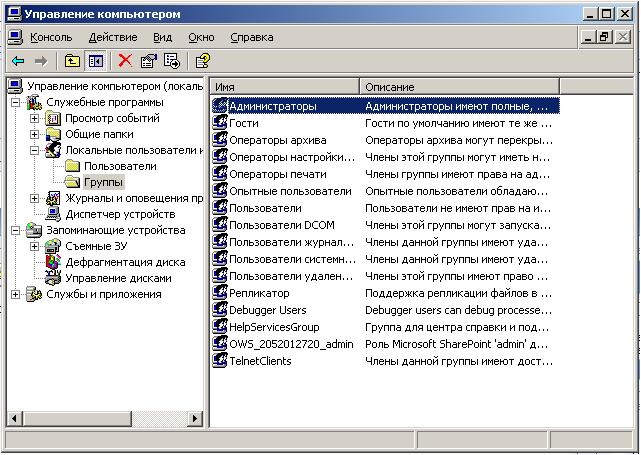This screenshot has height=455, width=641.
Task: Click the Гости group icon
Action: [220, 123]
